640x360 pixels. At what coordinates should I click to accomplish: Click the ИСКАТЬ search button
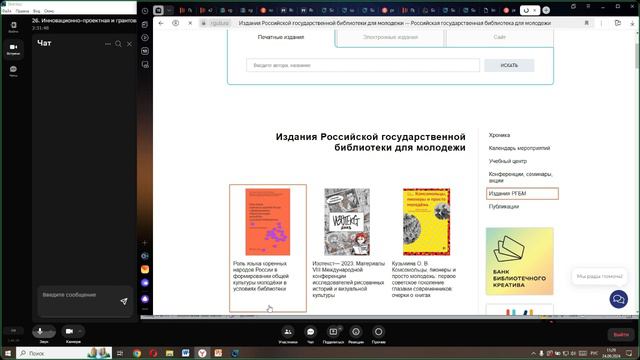(x=509, y=65)
